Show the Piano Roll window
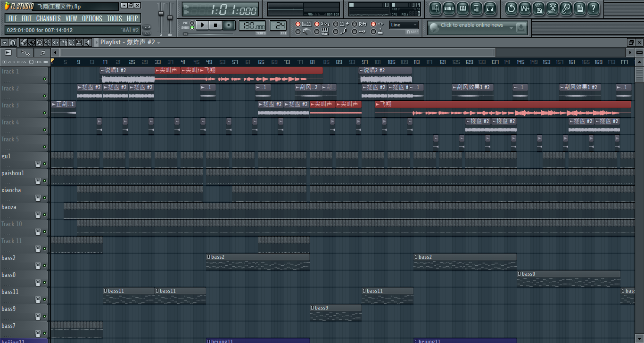This screenshot has width=644, height=343. [462, 8]
